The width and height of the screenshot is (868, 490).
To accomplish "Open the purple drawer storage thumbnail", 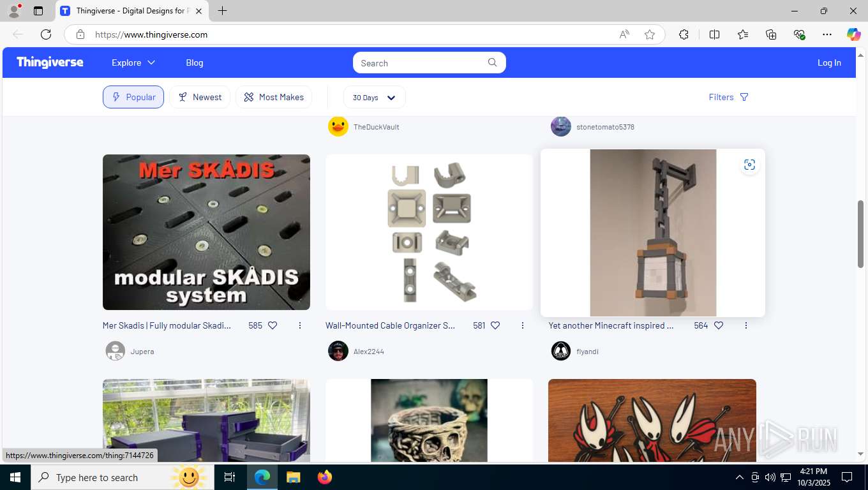I will (206, 420).
